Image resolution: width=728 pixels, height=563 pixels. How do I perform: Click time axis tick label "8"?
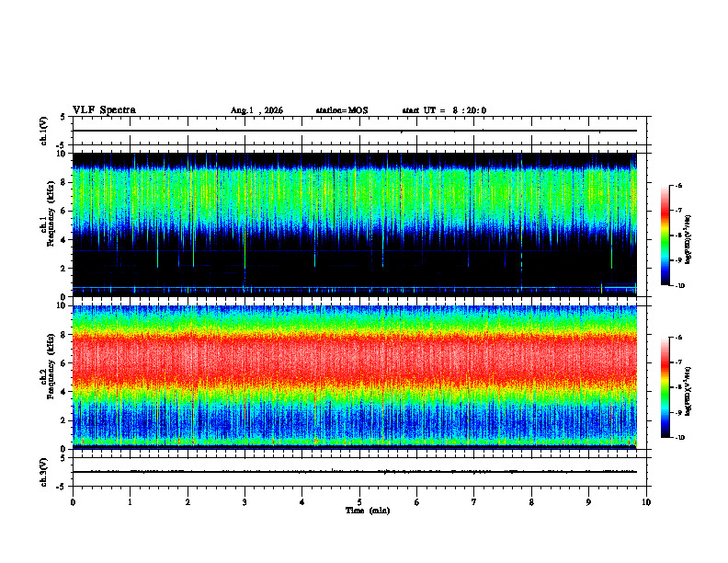[x=531, y=502]
